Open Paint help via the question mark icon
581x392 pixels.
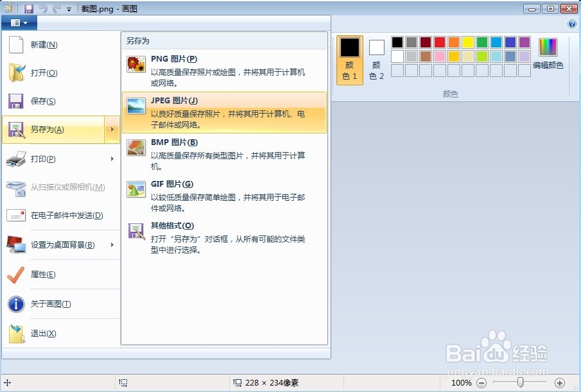point(571,24)
